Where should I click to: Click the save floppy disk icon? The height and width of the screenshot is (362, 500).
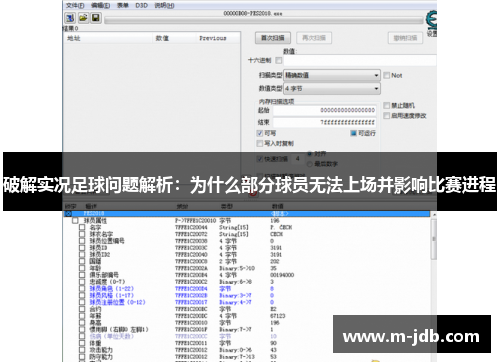pos(96,18)
